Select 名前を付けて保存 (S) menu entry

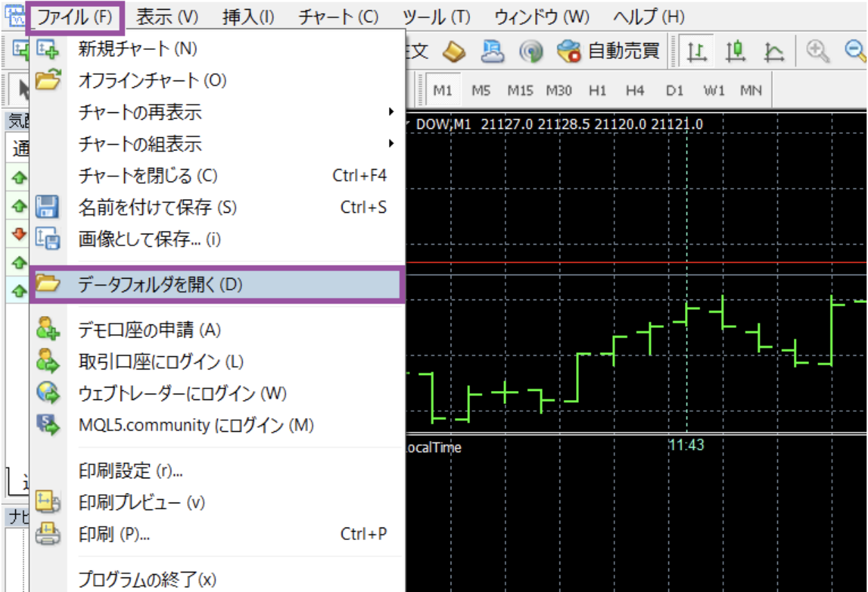pos(217,207)
